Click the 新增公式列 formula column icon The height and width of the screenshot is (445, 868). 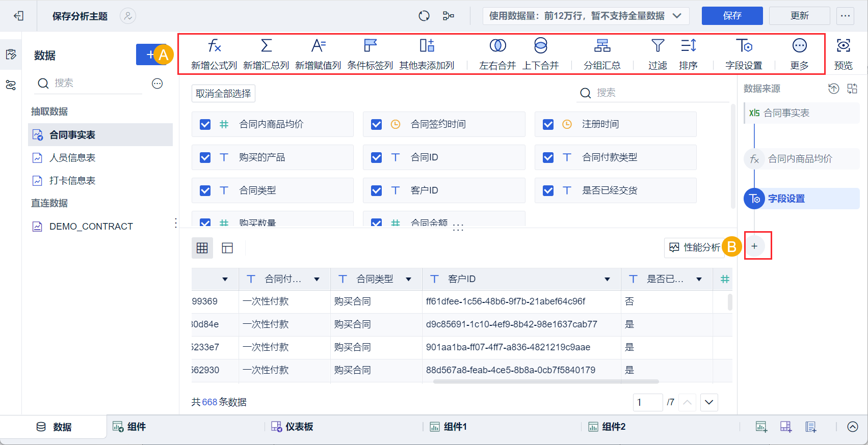pyautogui.click(x=215, y=46)
